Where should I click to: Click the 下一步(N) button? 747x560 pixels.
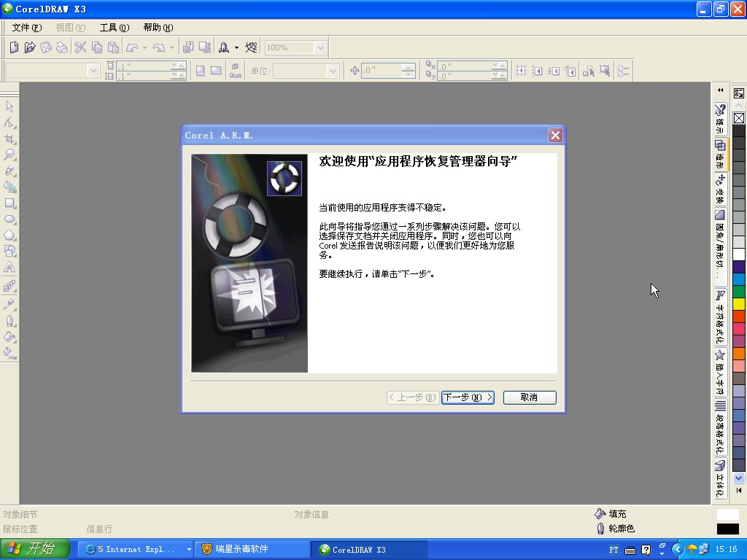pos(468,397)
